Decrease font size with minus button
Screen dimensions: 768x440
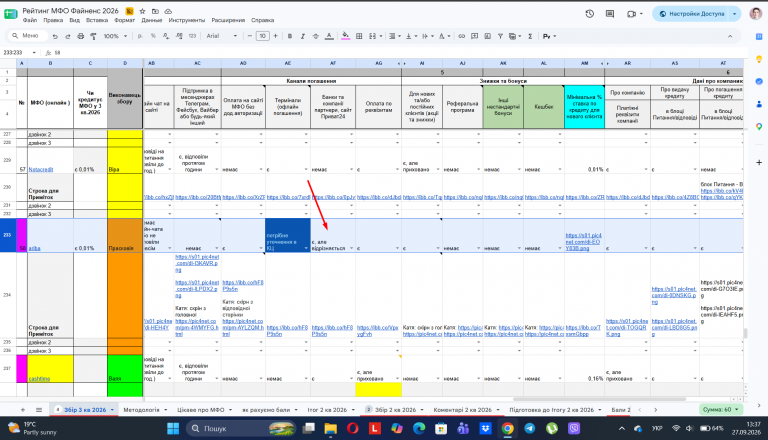click(x=250, y=36)
